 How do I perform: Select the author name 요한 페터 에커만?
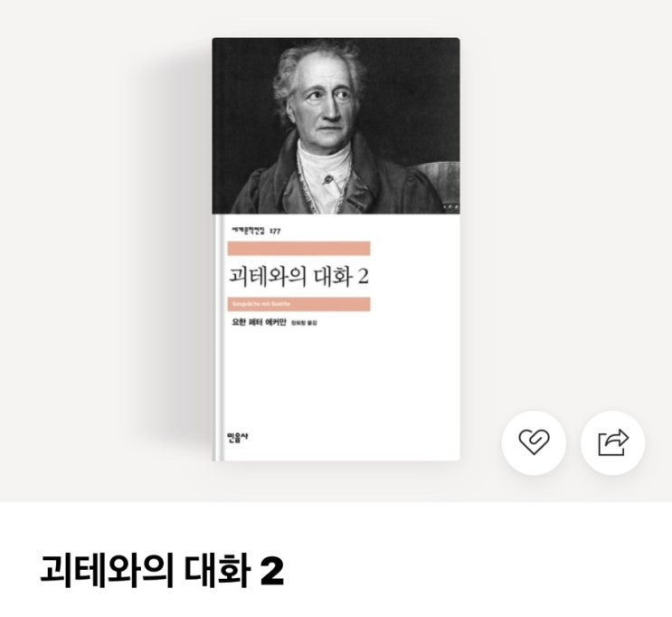[259, 322]
